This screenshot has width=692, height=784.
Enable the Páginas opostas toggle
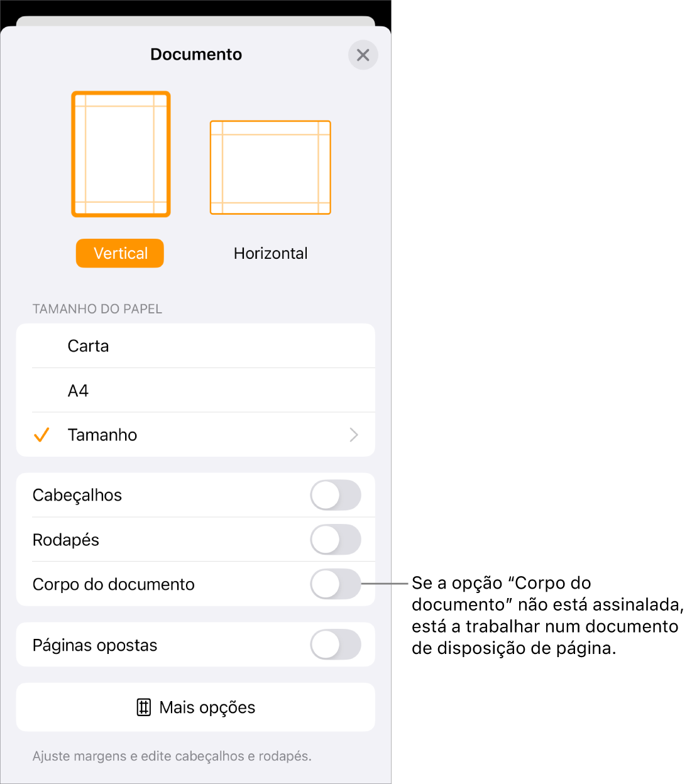tap(336, 645)
